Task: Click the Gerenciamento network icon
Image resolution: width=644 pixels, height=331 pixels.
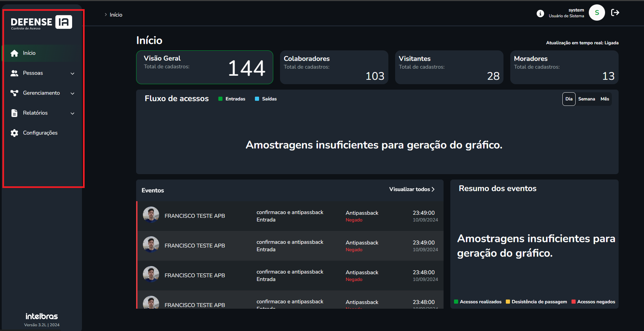Action: [x=14, y=93]
